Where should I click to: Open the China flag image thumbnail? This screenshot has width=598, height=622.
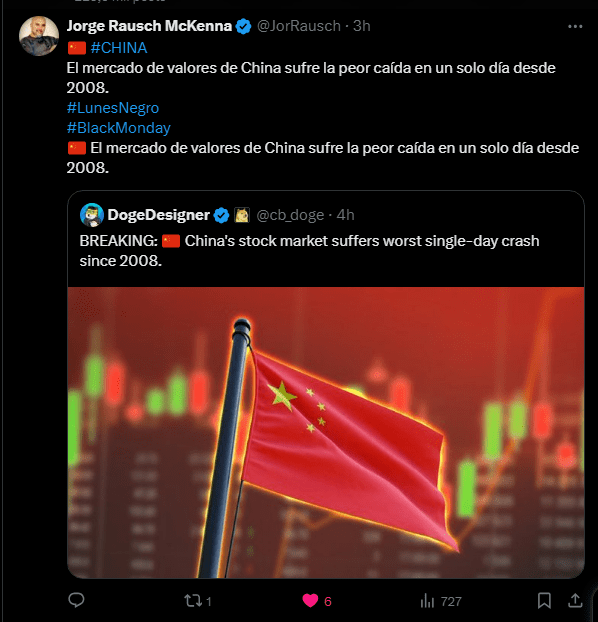click(x=326, y=432)
